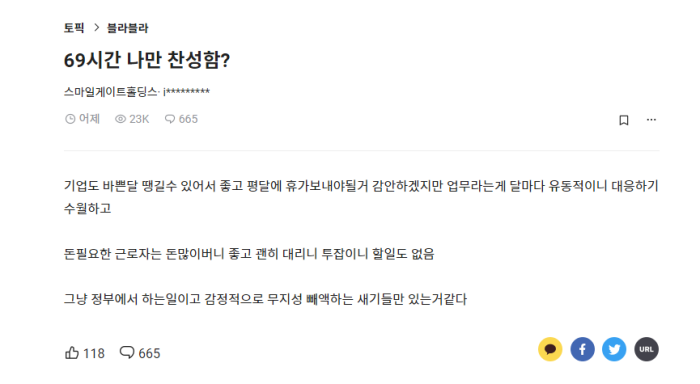Click the post title 69시간 나만 찬성함?
The height and width of the screenshot is (384, 700).
coord(147,60)
